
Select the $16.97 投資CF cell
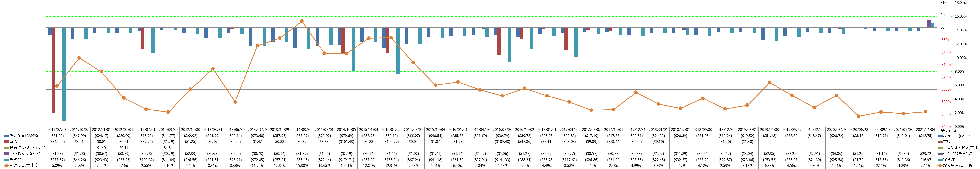click(x=925, y=160)
